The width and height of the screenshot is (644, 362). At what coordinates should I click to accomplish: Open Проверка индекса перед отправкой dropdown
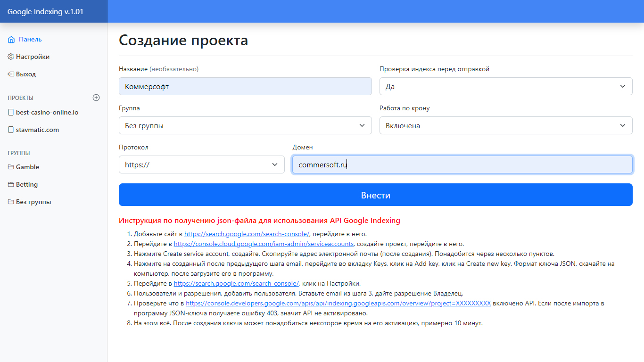506,86
